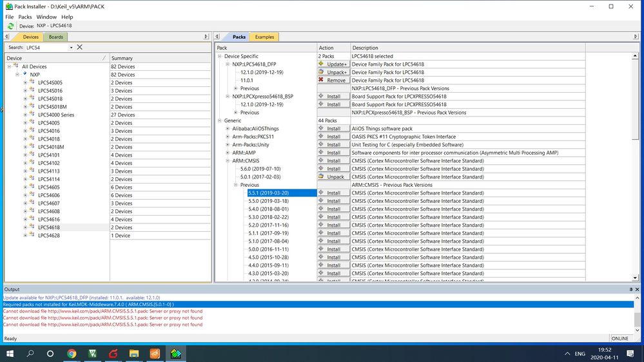Viewport: 644px width, 362px height.
Task: Collapse the Device Specific packs group
Action: click(220, 56)
